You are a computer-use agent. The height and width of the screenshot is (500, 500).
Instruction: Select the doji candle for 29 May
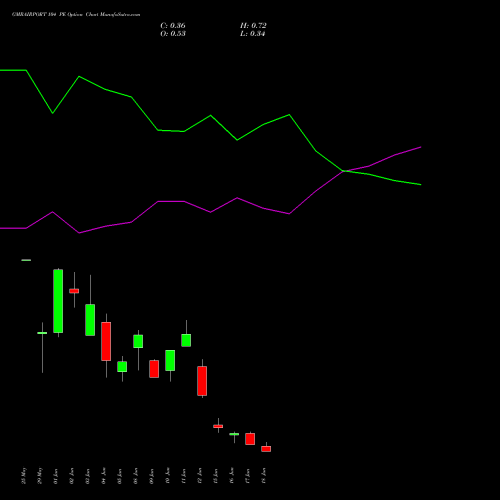(x=42, y=333)
